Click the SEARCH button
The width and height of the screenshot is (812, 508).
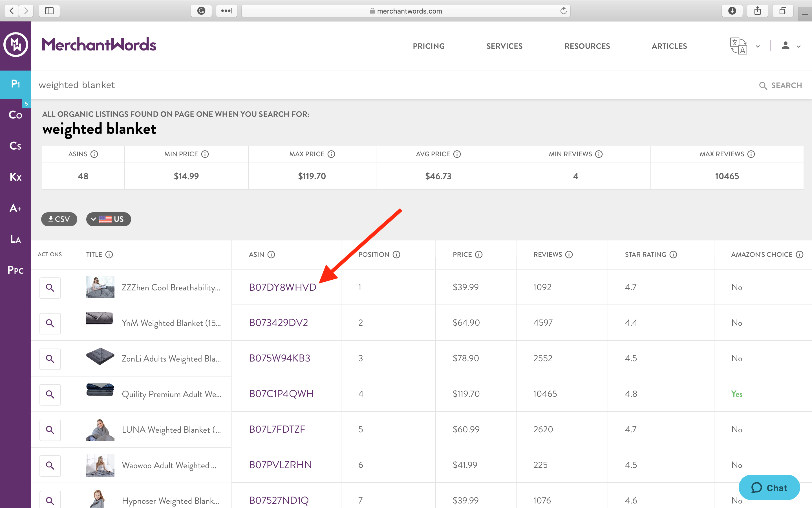coord(780,85)
